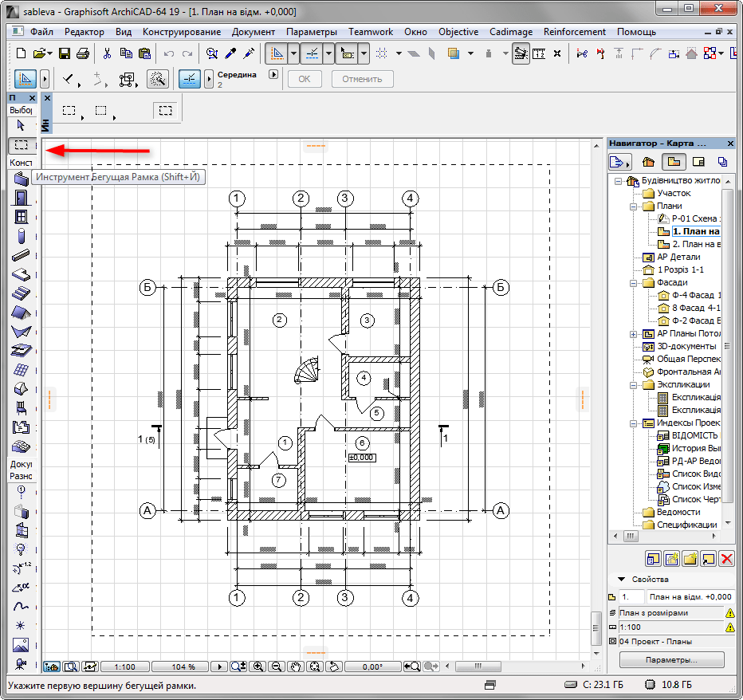Image resolution: width=743 pixels, height=700 pixels.
Task: Activate the Column tool in the toolbox
Action: click(x=22, y=236)
